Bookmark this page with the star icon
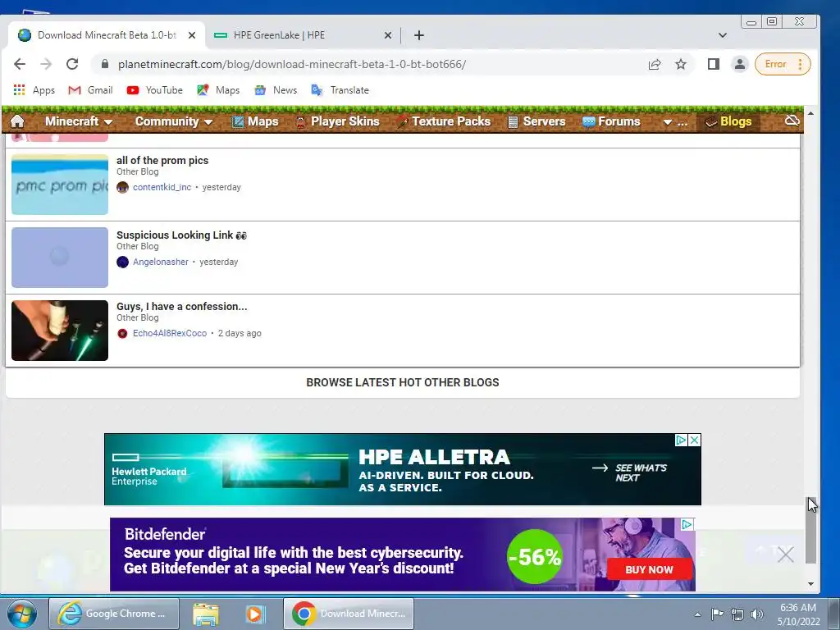840x630 pixels. pyautogui.click(x=680, y=64)
